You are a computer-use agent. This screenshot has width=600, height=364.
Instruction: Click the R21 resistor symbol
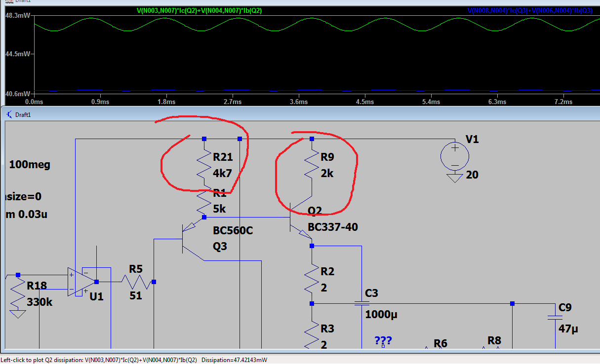click(204, 165)
